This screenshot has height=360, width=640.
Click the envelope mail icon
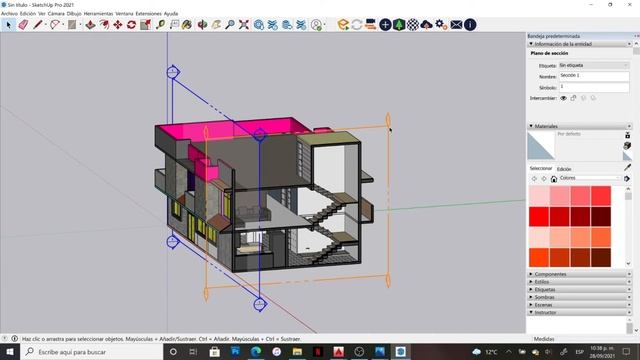[456, 25]
